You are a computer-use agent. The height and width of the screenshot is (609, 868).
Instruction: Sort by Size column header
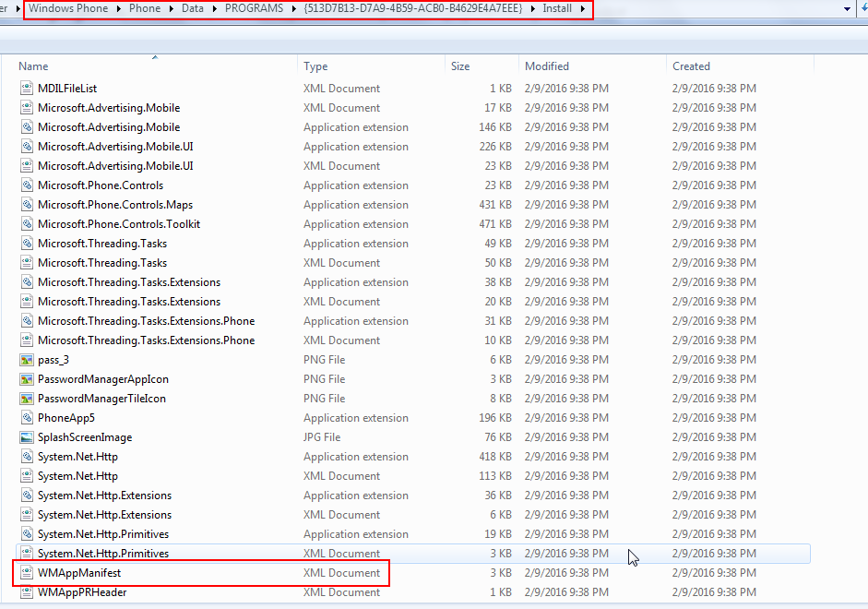click(460, 66)
